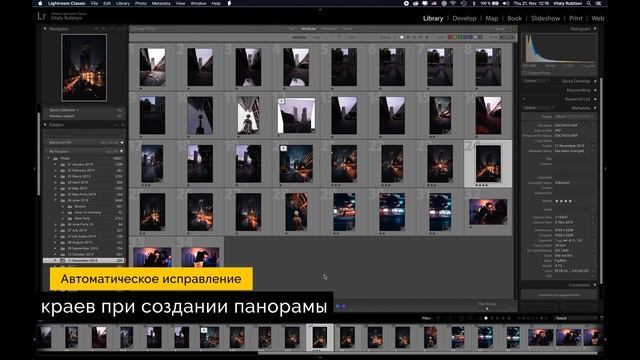The image size is (640, 360).
Task: Hide the filmstrip using bottom arrow
Action: click(320, 357)
